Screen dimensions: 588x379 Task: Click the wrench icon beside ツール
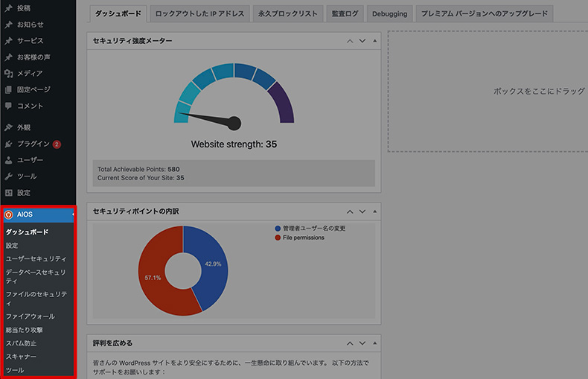[x=8, y=176]
